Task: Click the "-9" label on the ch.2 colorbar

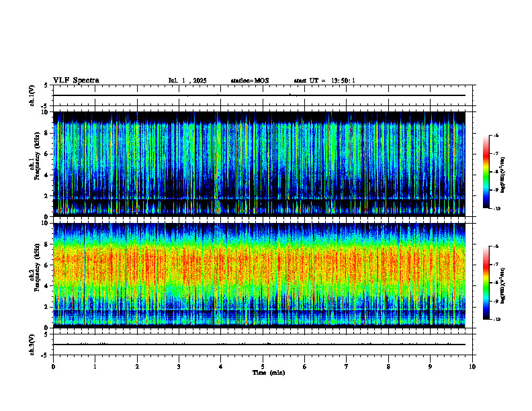Action: click(x=496, y=301)
